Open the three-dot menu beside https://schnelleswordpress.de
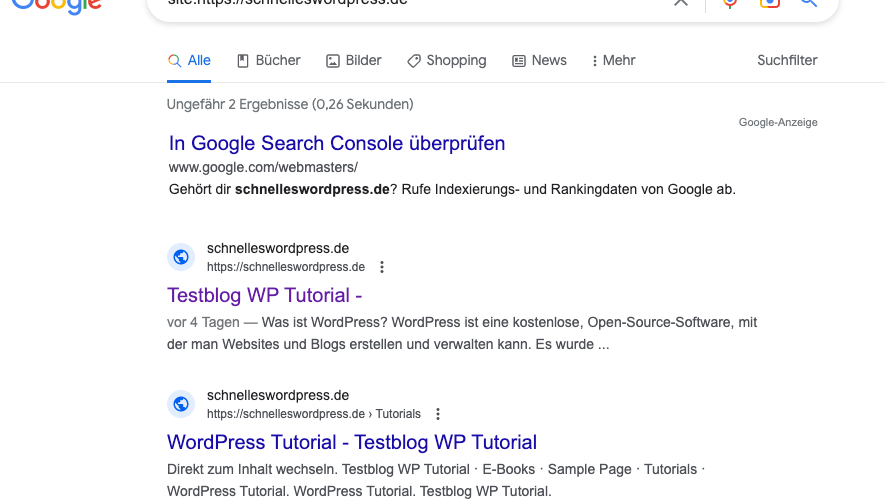Image resolution: width=885 pixels, height=499 pixels. click(x=382, y=267)
